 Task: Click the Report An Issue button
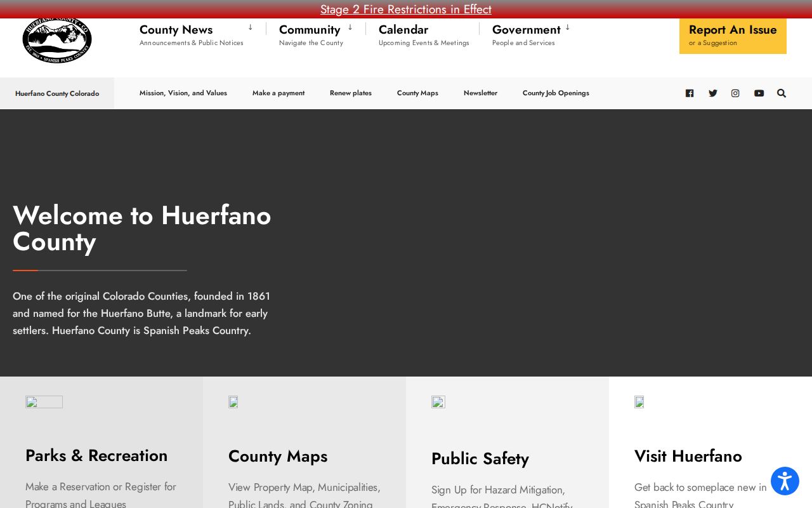733,36
